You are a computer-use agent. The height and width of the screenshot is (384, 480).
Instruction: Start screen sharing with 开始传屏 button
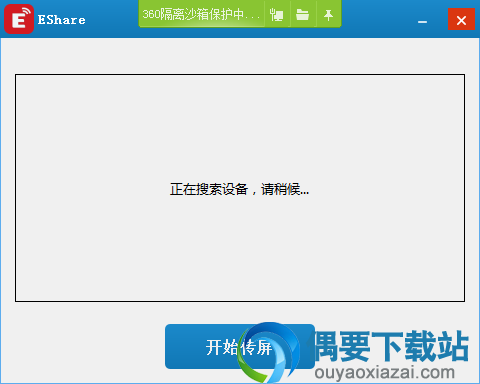[x=240, y=347]
